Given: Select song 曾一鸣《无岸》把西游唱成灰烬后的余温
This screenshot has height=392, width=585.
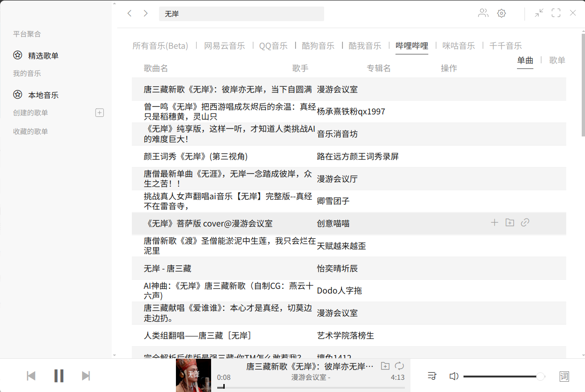Looking at the screenshot, I should pyautogui.click(x=230, y=112).
